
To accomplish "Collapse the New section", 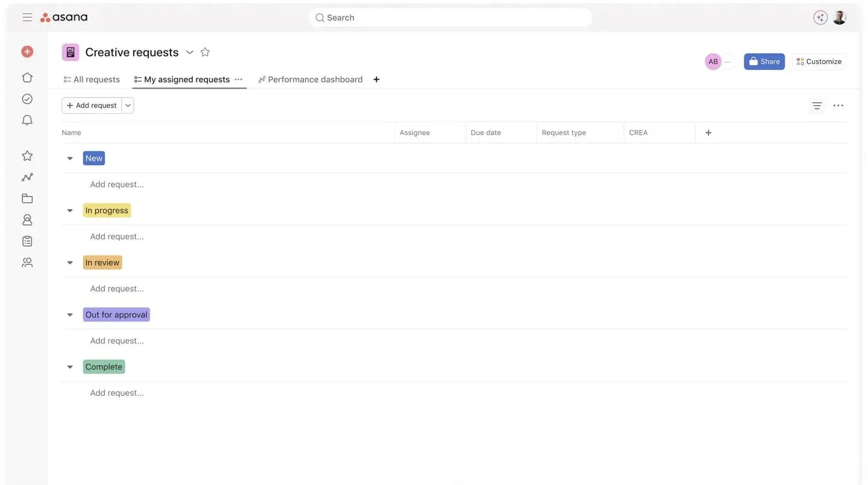I will click(x=70, y=158).
